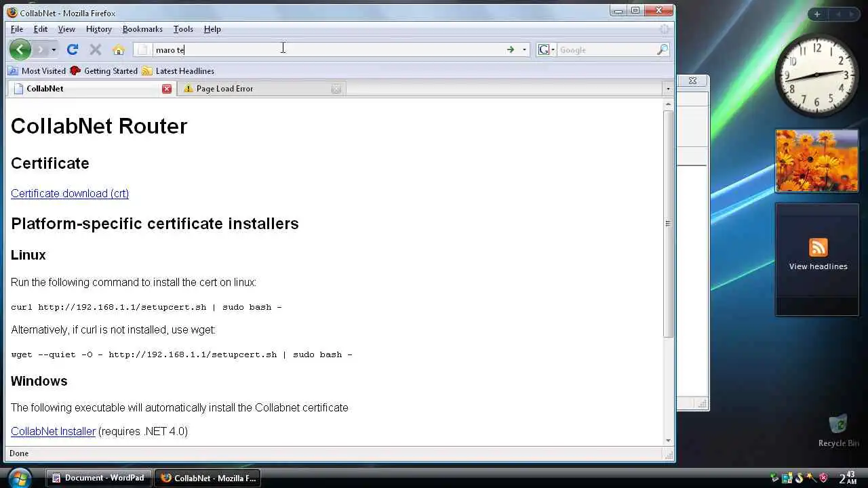Click the Windows Sidebar tray icon
The width and height of the screenshot is (868, 488).
point(787,479)
